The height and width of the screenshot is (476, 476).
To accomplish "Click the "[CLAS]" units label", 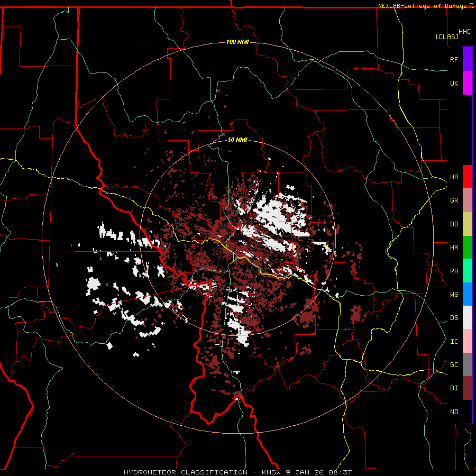I will [x=447, y=36].
